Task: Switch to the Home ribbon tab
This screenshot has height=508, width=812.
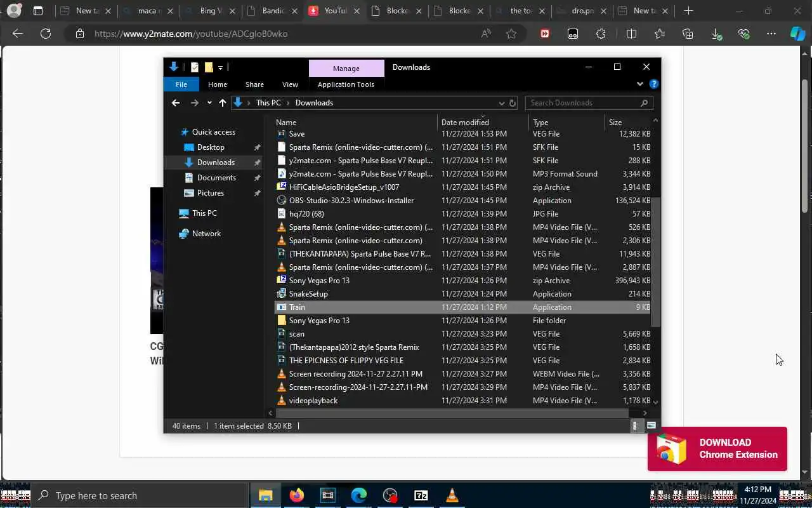Action: [x=217, y=84]
